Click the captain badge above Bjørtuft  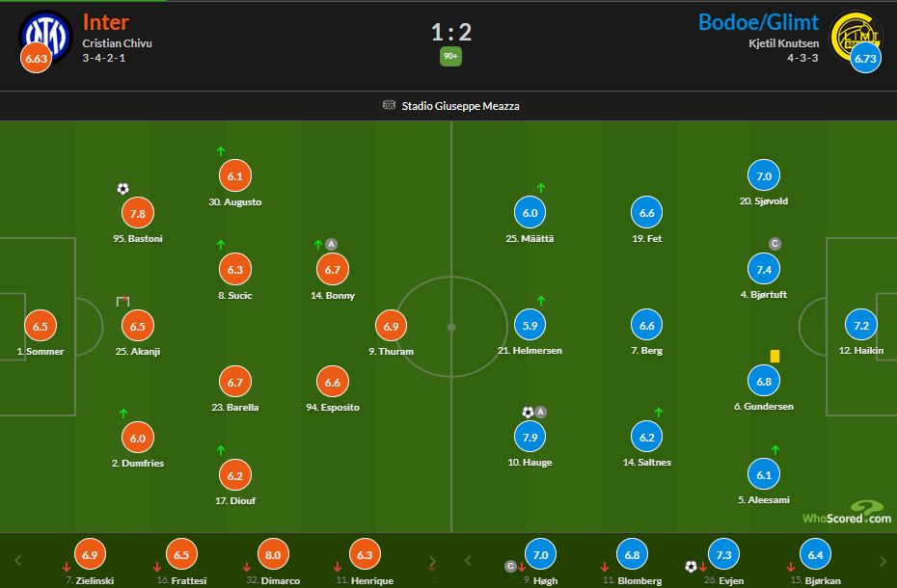775,244
